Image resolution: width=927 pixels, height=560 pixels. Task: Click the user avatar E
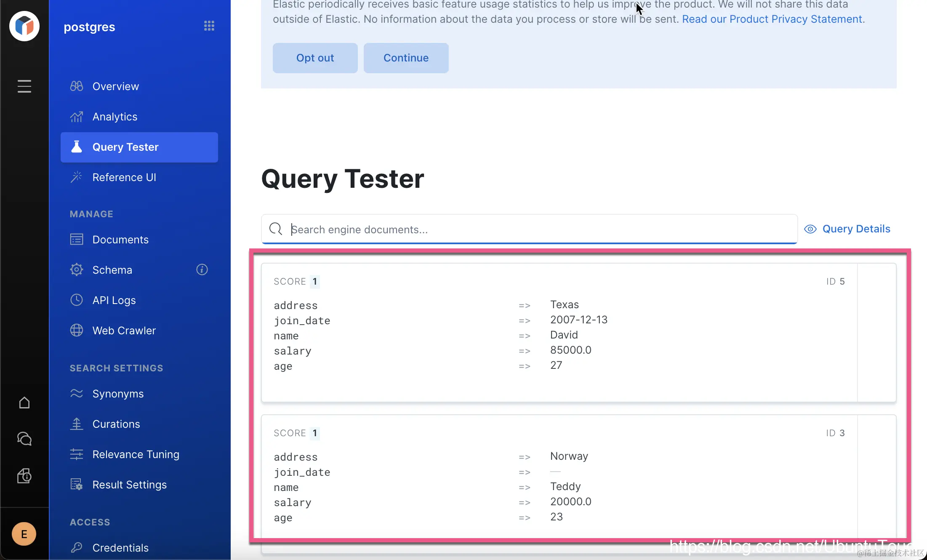point(24,534)
